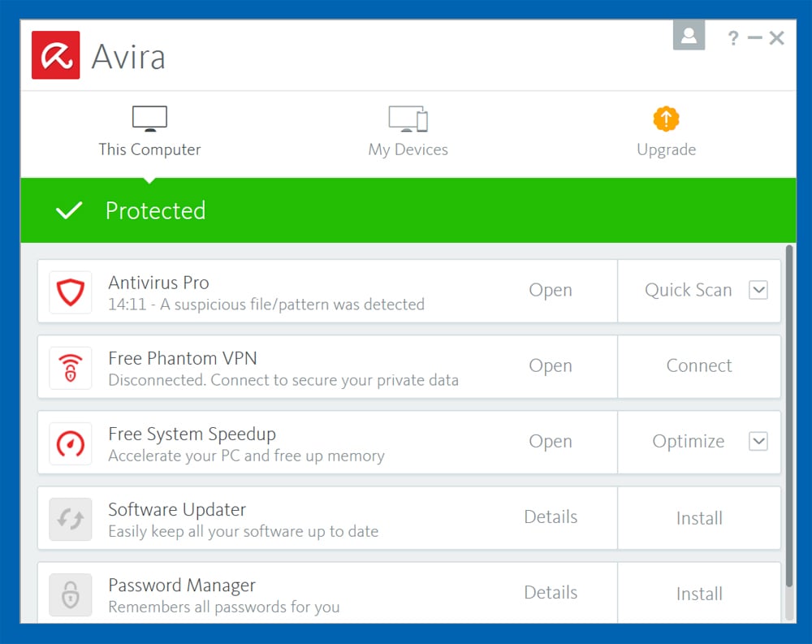
Task: View Details for Password Manager
Action: (551, 593)
